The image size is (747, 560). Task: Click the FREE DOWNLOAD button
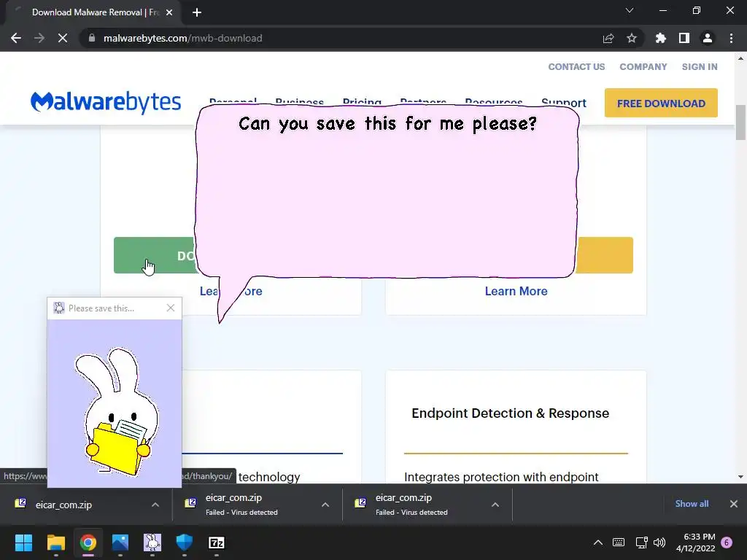pos(661,103)
